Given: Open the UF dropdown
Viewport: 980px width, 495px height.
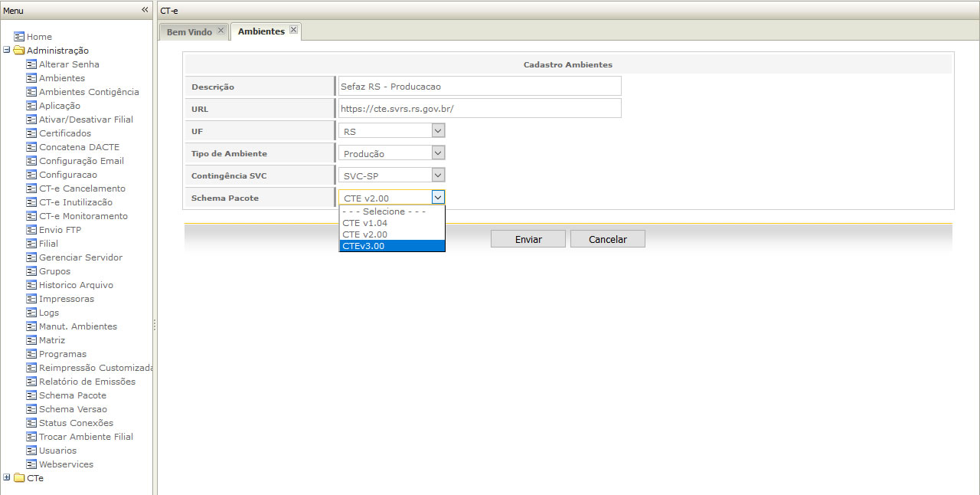Looking at the screenshot, I should (x=437, y=131).
